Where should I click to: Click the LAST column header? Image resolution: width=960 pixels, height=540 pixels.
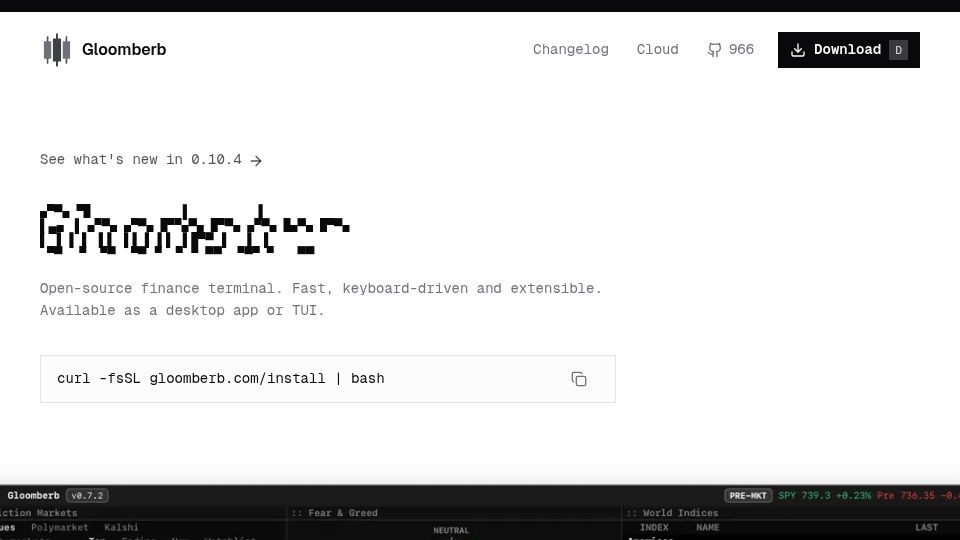926,527
